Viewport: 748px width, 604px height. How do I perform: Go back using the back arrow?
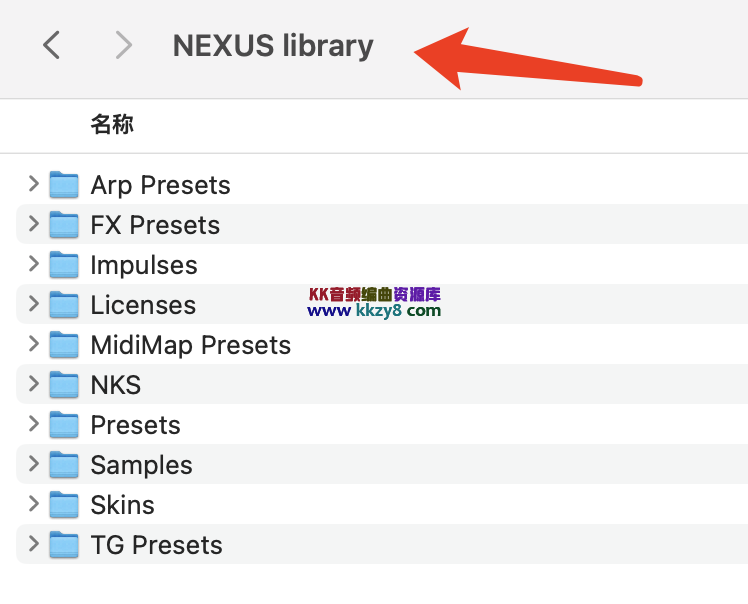(x=51, y=45)
